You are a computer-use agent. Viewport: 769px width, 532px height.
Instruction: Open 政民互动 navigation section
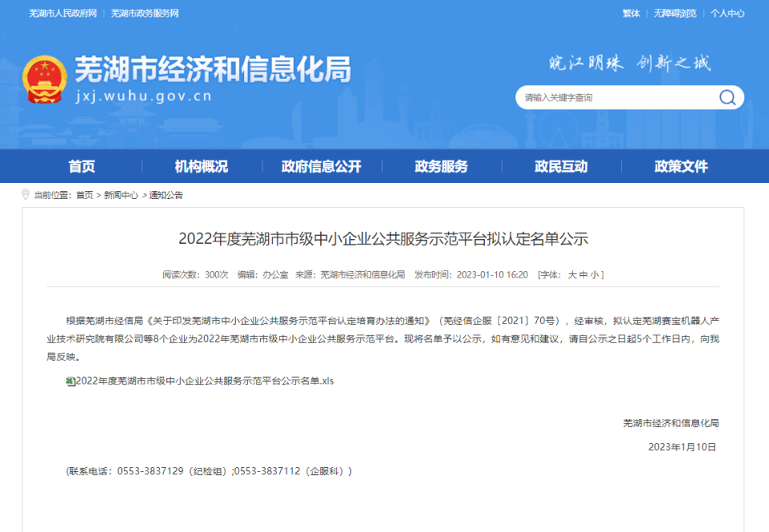(x=561, y=167)
